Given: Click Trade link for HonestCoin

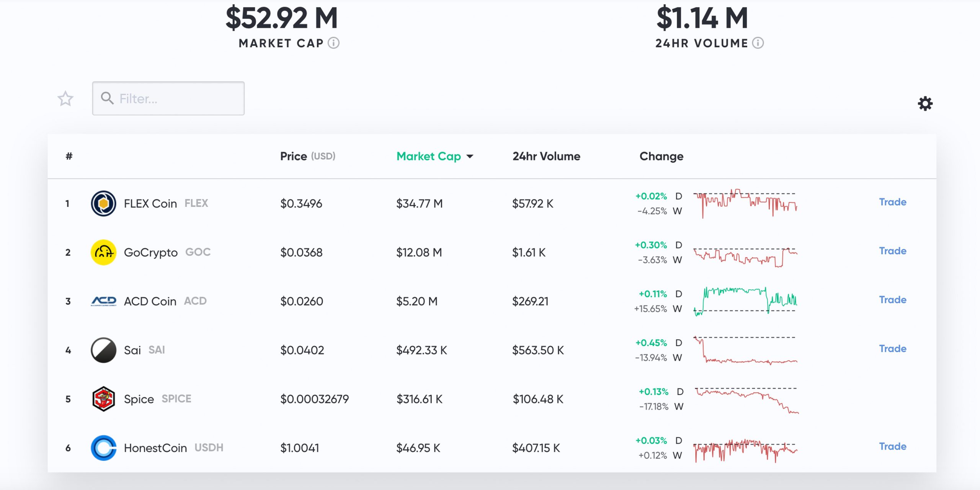Looking at the screenshot, I should (x=892, y=446).
